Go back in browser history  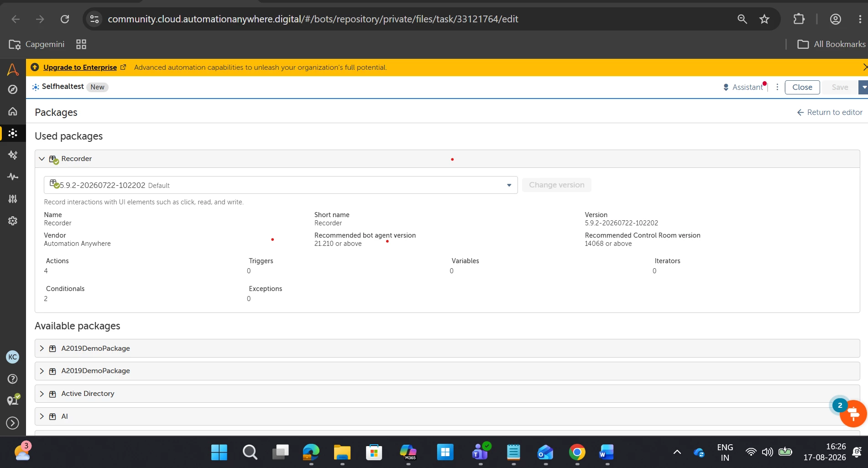pyautogui.click(x=16, y=19)
